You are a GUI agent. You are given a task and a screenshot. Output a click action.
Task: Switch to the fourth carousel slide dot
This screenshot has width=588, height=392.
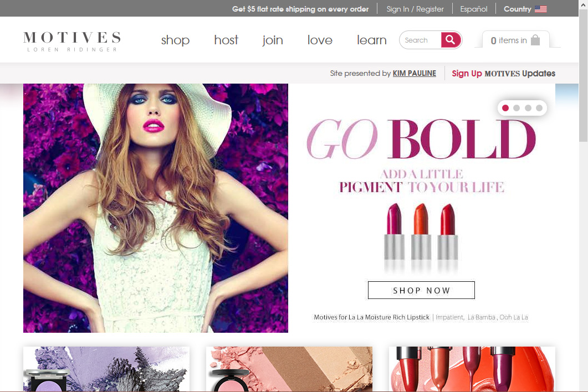point(539,108)
